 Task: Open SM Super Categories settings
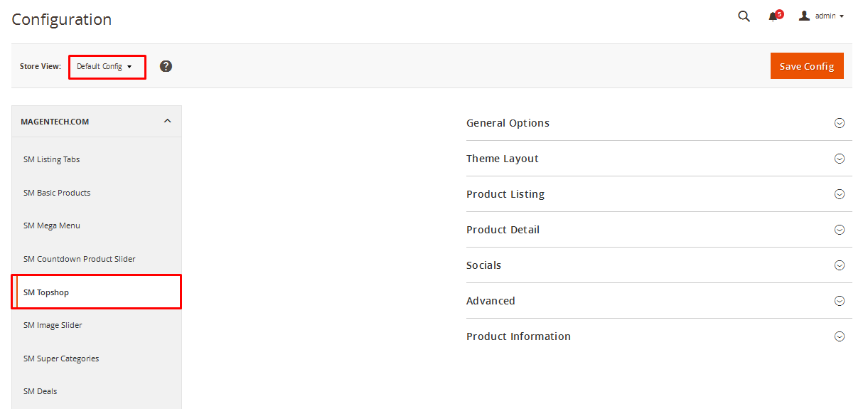click(97, 358)
